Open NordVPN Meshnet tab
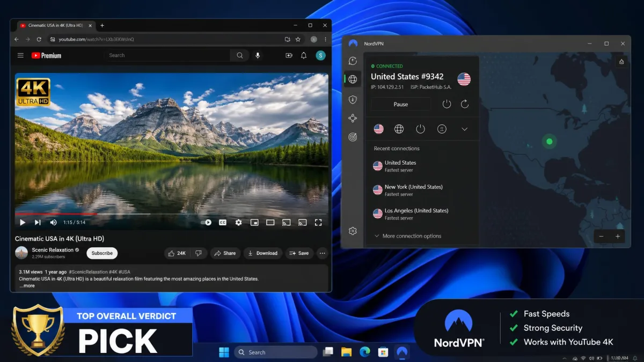Viewport: 644px width, 362px height. [x=353, y=118]
